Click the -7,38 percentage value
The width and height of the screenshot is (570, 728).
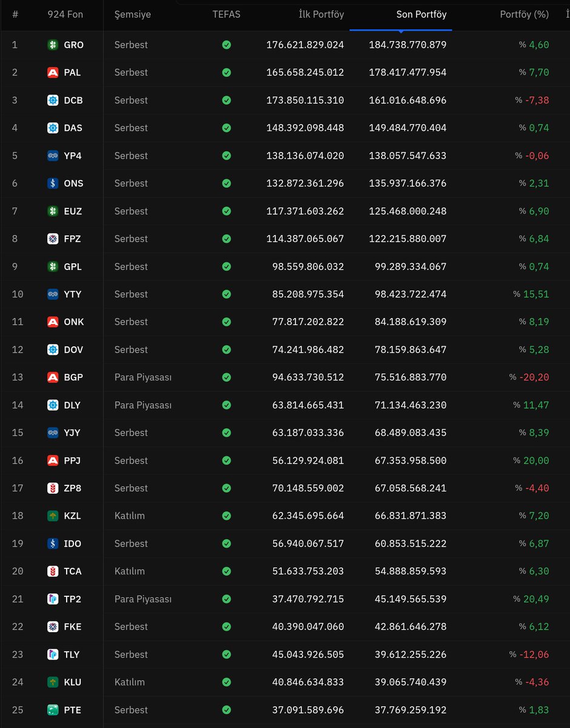[x=537, y=100]
